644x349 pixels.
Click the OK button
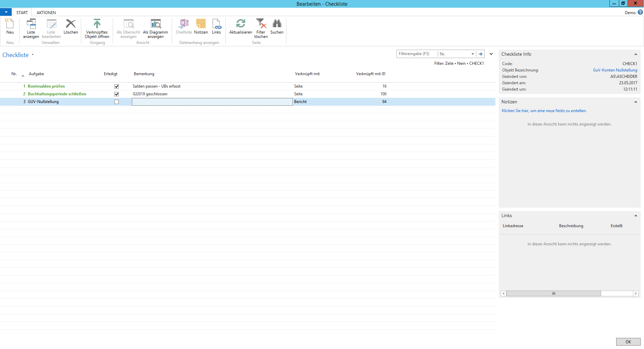click(628, 342)
